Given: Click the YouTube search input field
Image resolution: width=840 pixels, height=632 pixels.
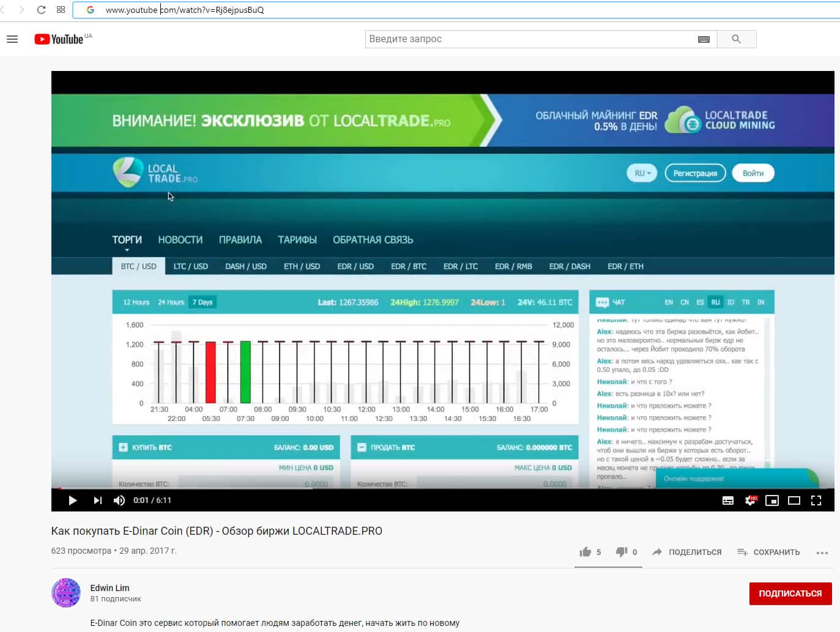Looking at the screenshot, I should [530, 39].
